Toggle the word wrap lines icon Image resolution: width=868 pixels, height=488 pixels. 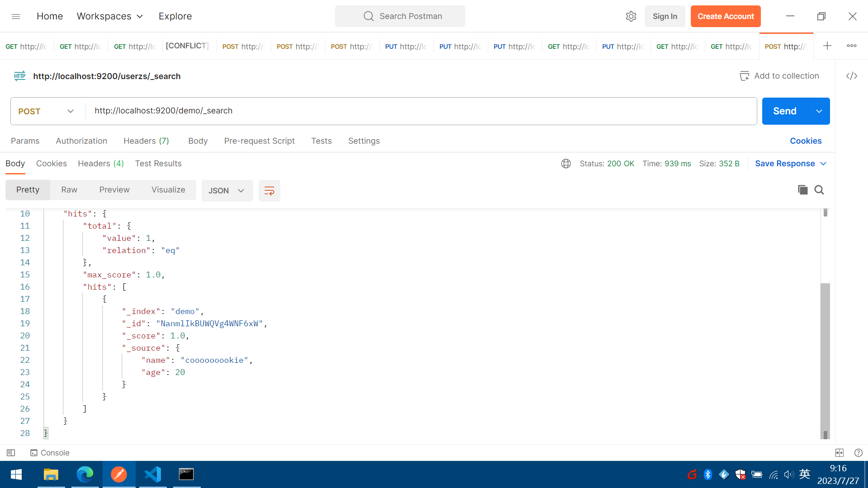269,191
